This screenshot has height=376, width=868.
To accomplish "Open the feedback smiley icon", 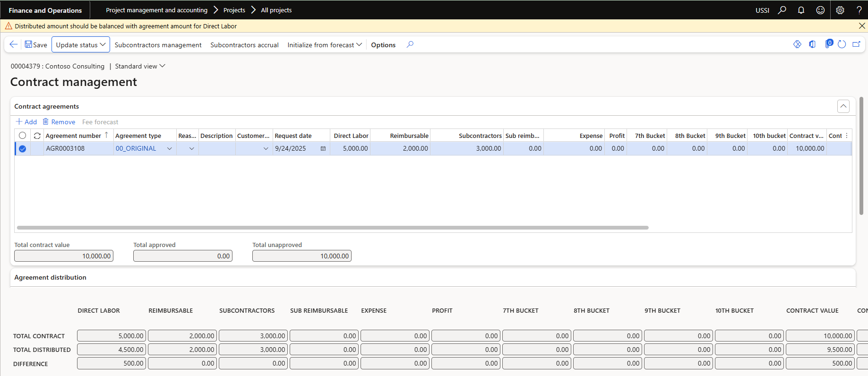I will point(820,10).
